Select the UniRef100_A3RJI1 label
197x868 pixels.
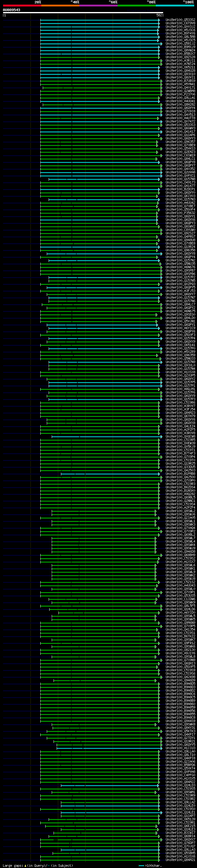180,60
